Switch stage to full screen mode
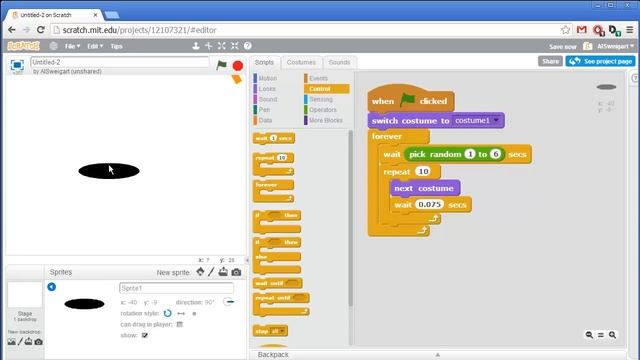Image resolution: width=640 pixels, height=360 pixels. point(17,65)
